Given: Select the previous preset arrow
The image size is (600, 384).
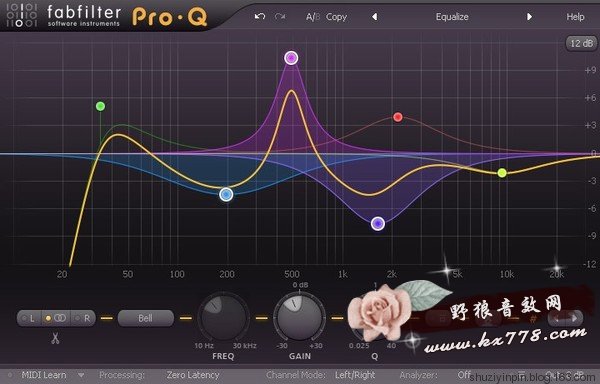Looking at the screenshot, I should (375, 17).
